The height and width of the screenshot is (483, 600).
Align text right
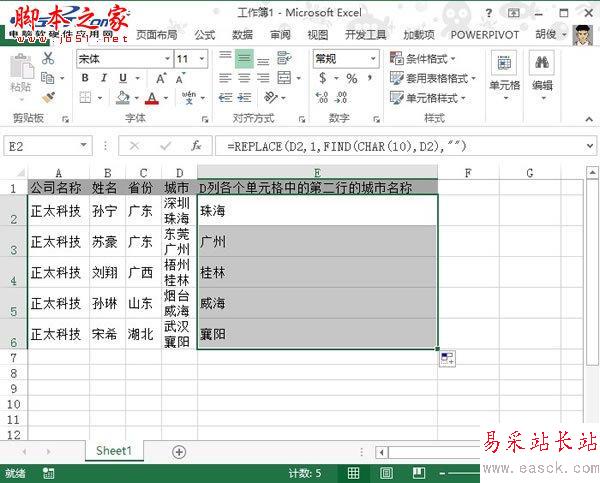point(263,78)
